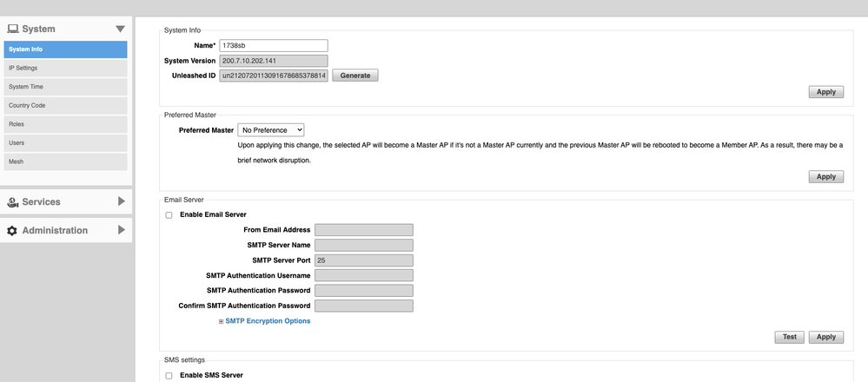Screen dimensions: 868x382
Task: Click the System monitor icon in sidebar
Action: [x=13, y=29]
